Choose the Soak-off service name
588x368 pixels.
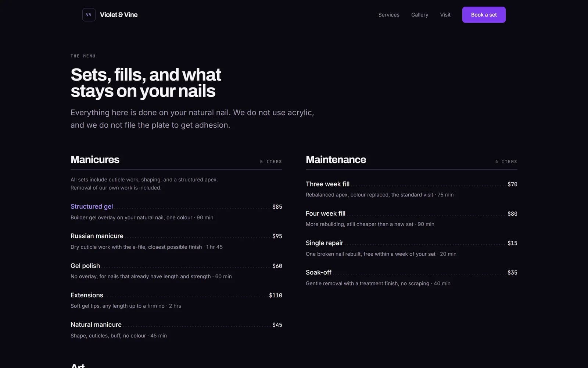[319, 272]
